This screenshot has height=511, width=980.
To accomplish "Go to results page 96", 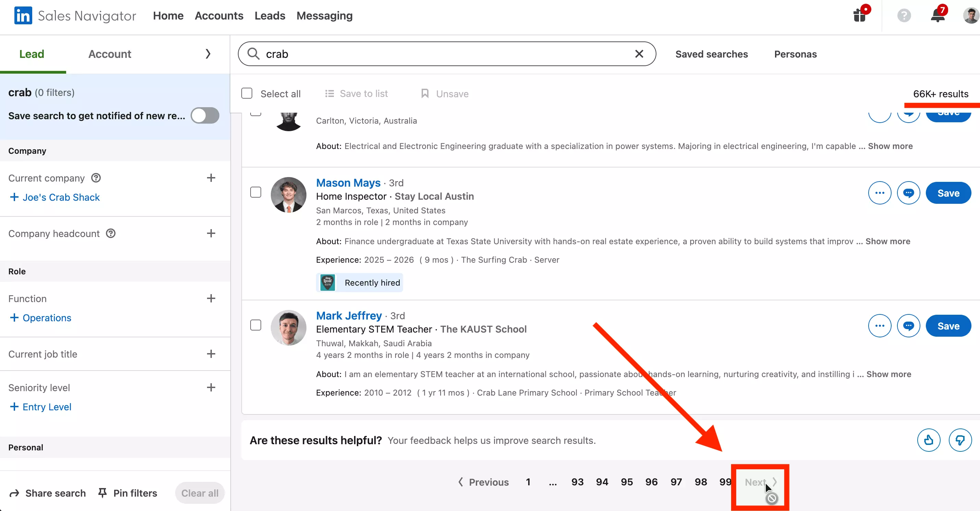I will click(x=651, y=482).
